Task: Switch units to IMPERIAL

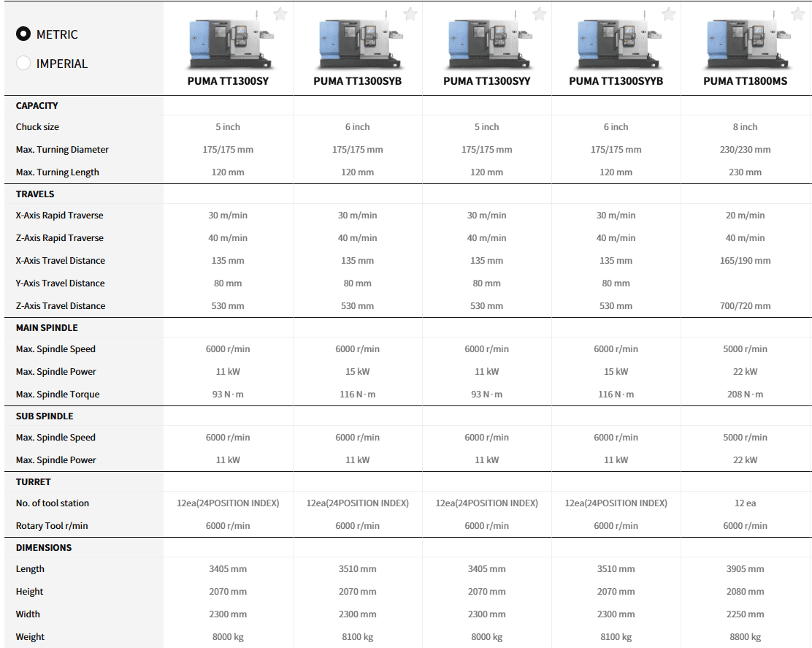Action: tap(23, 64)
